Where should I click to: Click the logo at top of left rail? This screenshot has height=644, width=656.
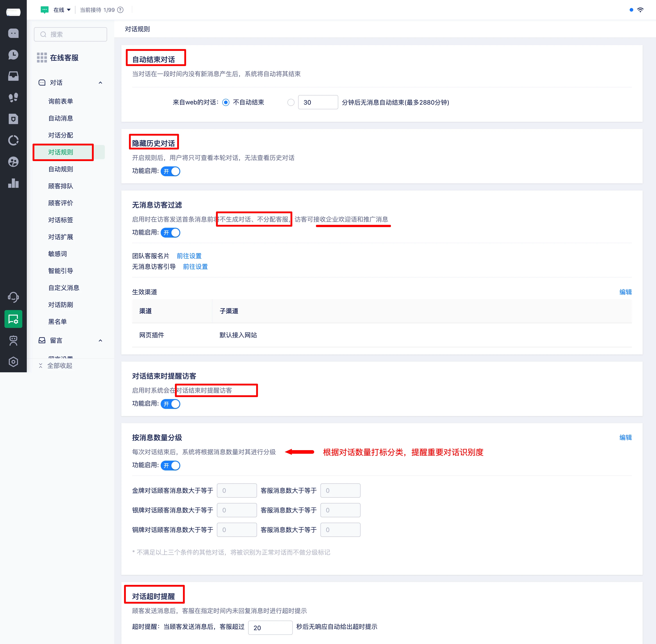click(x=13, y=12)
